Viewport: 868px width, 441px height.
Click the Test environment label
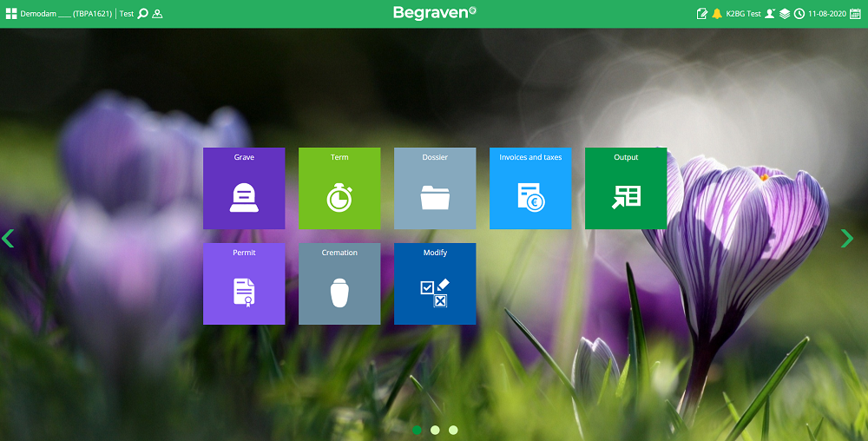point(127,14)
